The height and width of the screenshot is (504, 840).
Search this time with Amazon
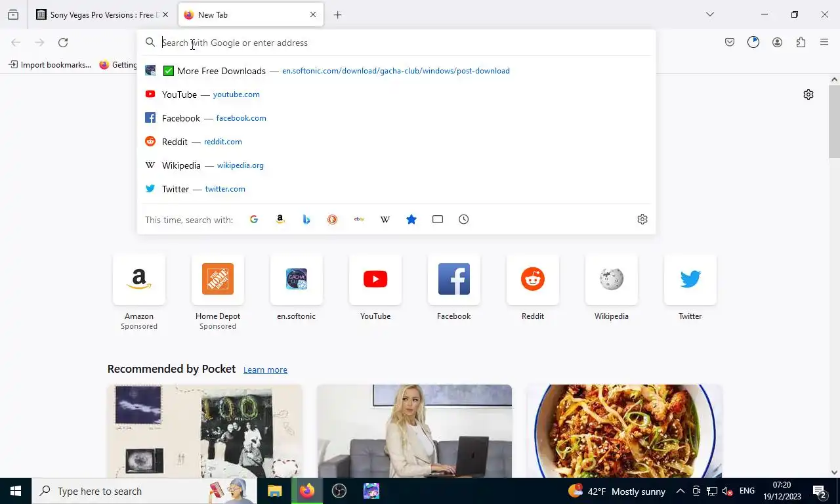click(x=280, y=219)
